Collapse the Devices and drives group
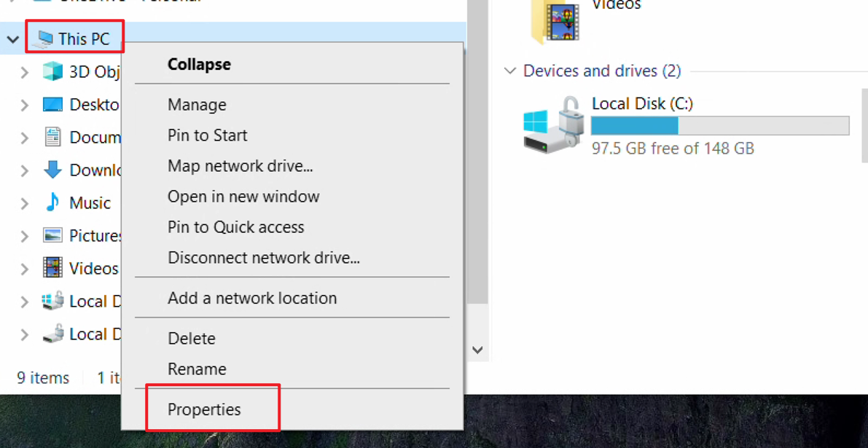The image size is (868, 448). pos(510,71)
